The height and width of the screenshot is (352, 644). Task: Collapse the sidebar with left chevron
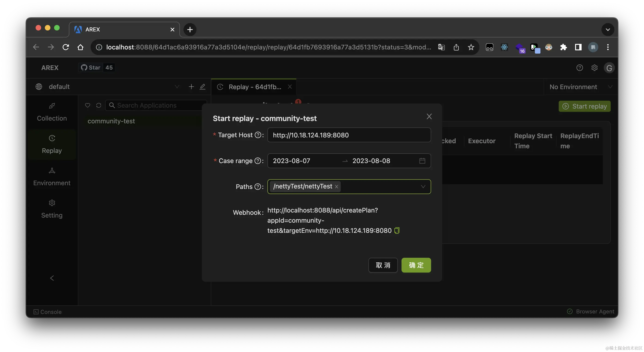pyautogui.click(x=52, y=278)
